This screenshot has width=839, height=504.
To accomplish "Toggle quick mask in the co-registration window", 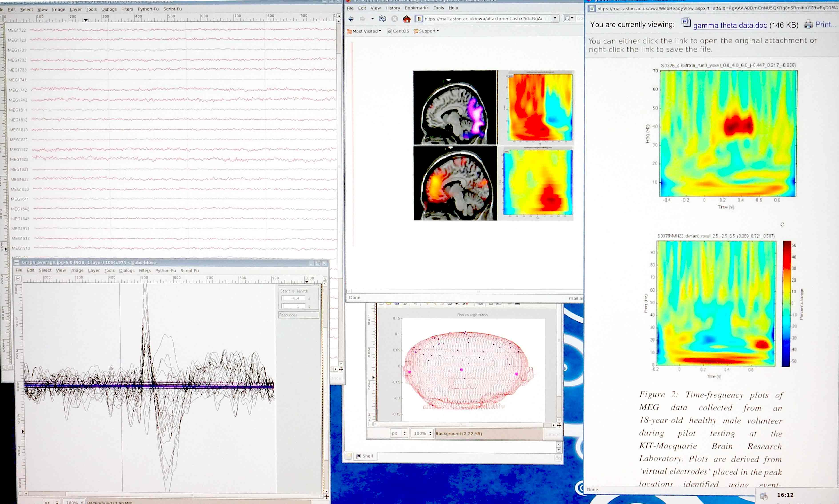I will (370, 424).
